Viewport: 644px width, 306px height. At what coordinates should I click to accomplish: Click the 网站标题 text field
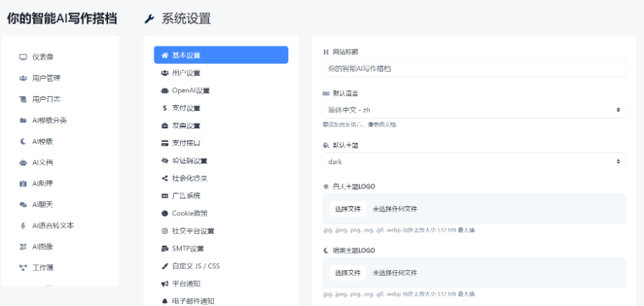pyautogui.click(x=474, y=68)
